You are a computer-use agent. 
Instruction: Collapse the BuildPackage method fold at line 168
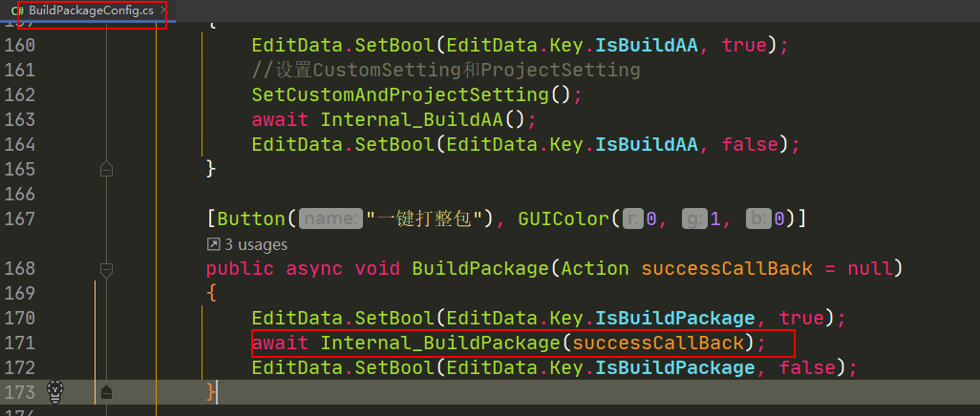point(106,270)
